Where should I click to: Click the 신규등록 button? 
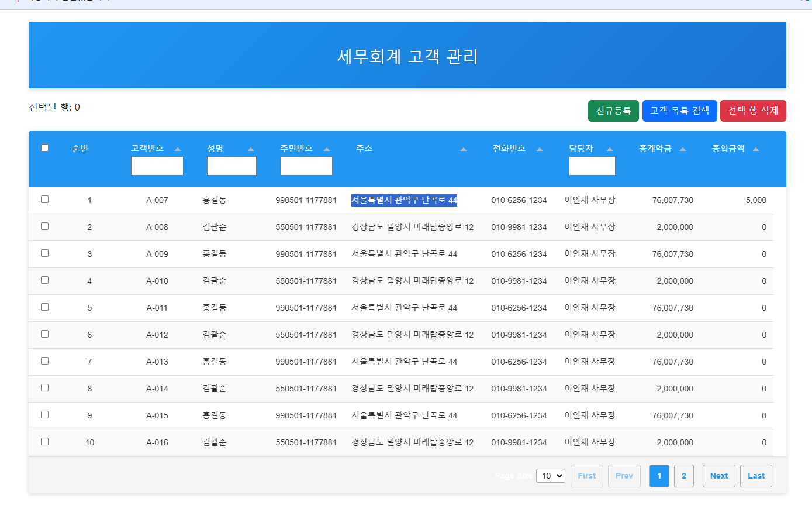(x=613, y=111)
